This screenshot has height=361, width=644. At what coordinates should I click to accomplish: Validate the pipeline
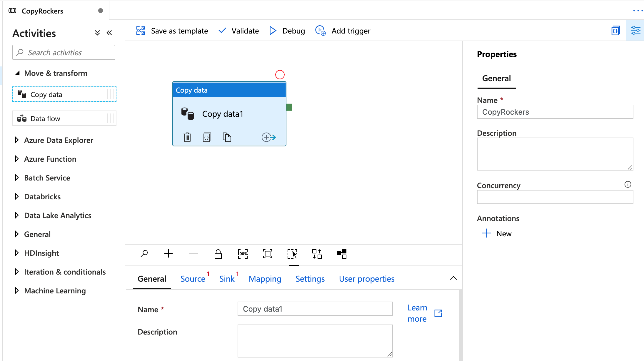(239, 31)
